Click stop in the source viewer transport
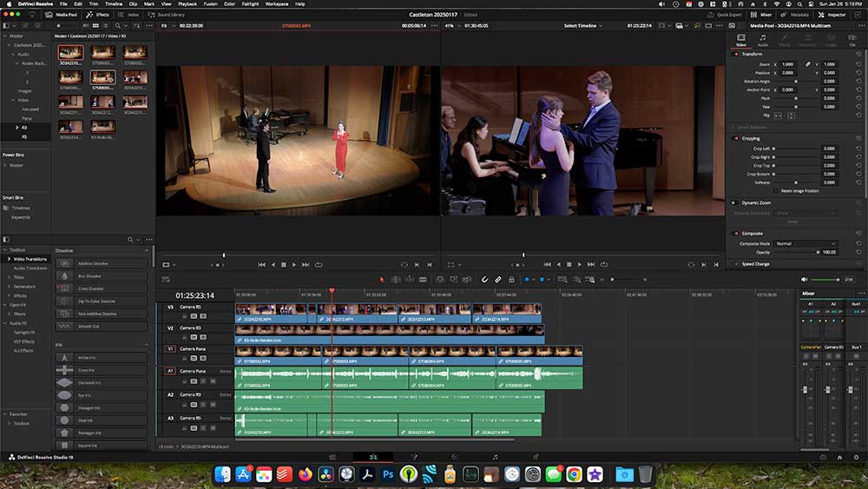868x489 pixels. (284, 265)
